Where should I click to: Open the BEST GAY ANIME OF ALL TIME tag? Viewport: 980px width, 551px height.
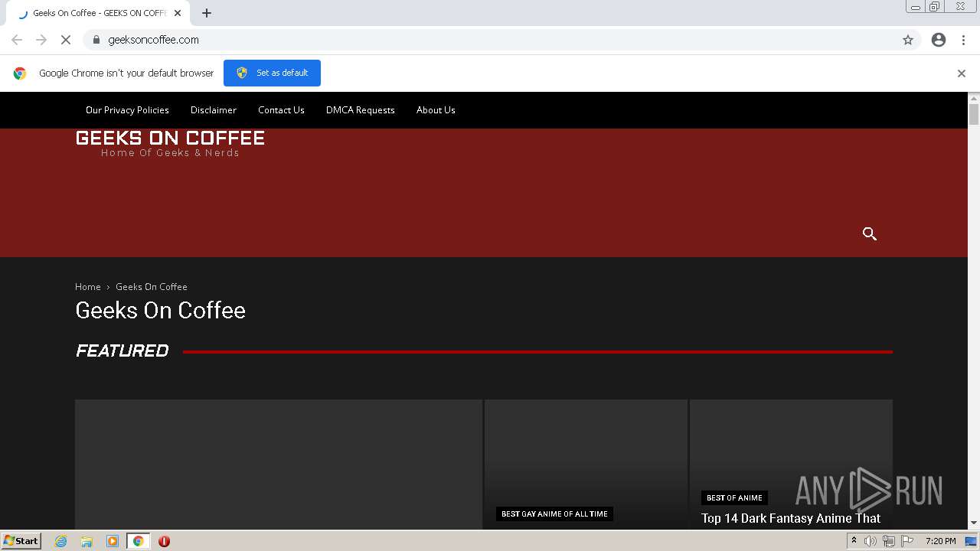(554, 514)
